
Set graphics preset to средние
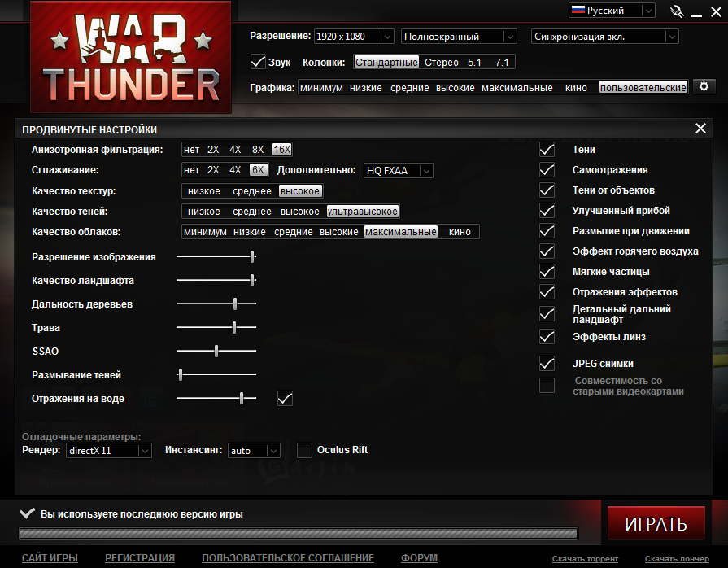(409, 88)
